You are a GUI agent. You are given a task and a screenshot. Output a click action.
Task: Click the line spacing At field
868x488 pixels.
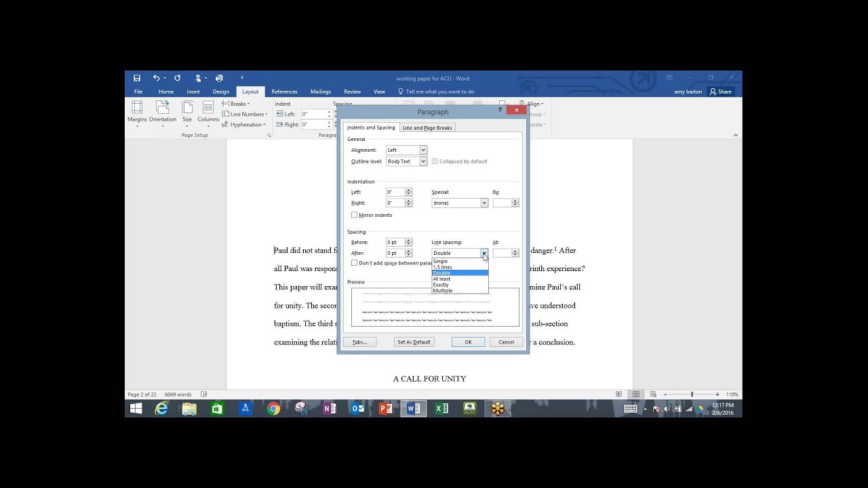[502, 253]
